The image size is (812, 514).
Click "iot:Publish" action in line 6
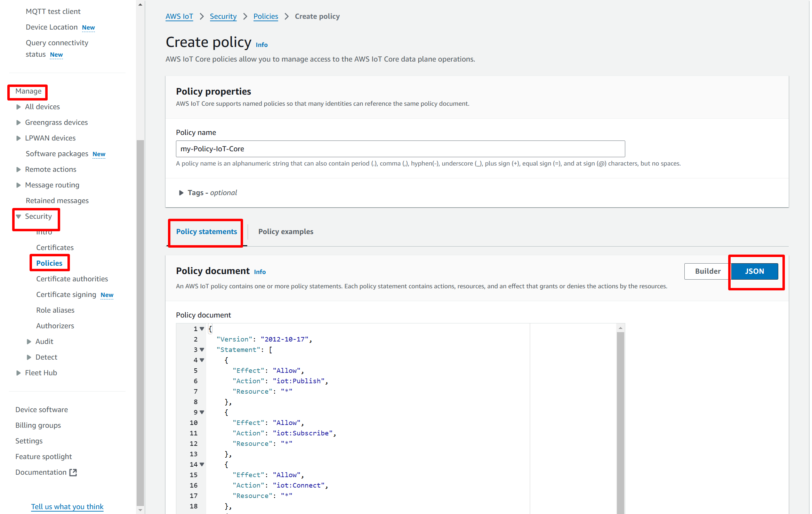coord(299,381)
